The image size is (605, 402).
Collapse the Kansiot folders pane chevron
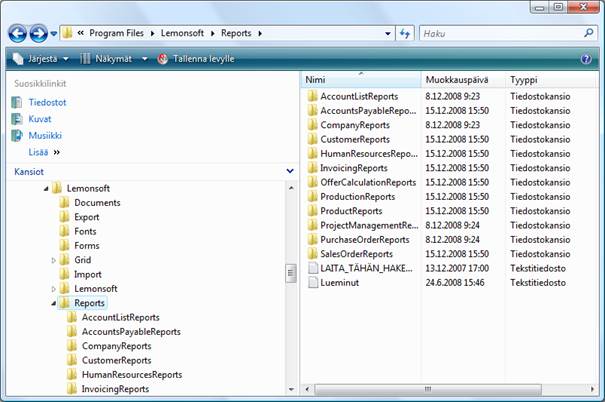pos(290,171)
